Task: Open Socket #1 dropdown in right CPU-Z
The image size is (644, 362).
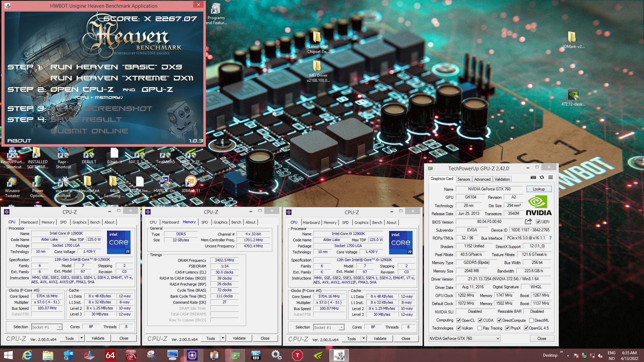Action: (329, 327)
